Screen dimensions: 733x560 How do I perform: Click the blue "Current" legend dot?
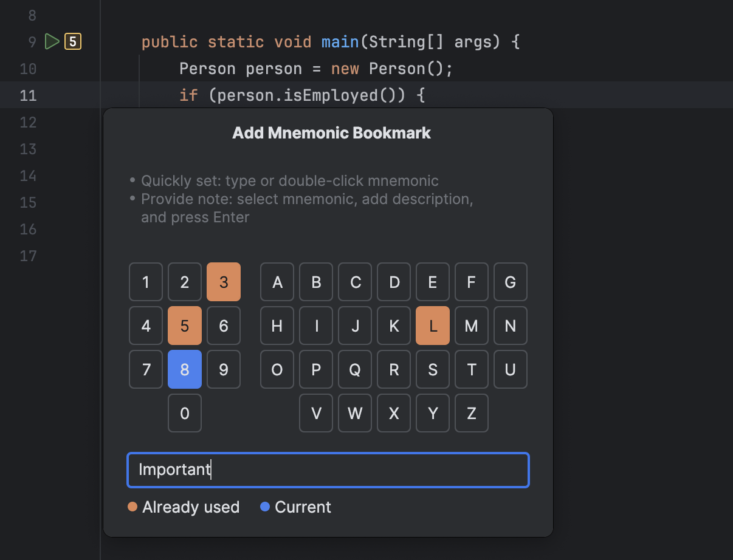pyautogui.click(x=264, y=506)
